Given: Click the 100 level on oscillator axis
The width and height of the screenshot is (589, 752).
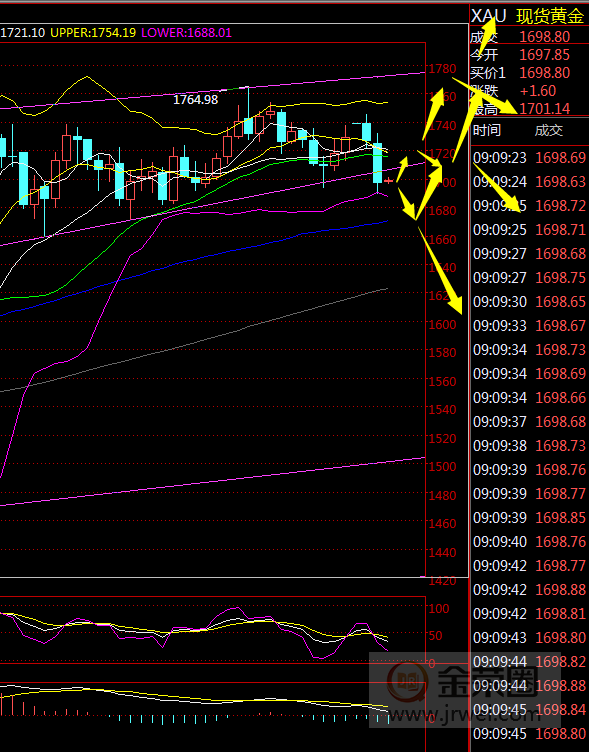Looking at the screenshot, I should (439, 609).
